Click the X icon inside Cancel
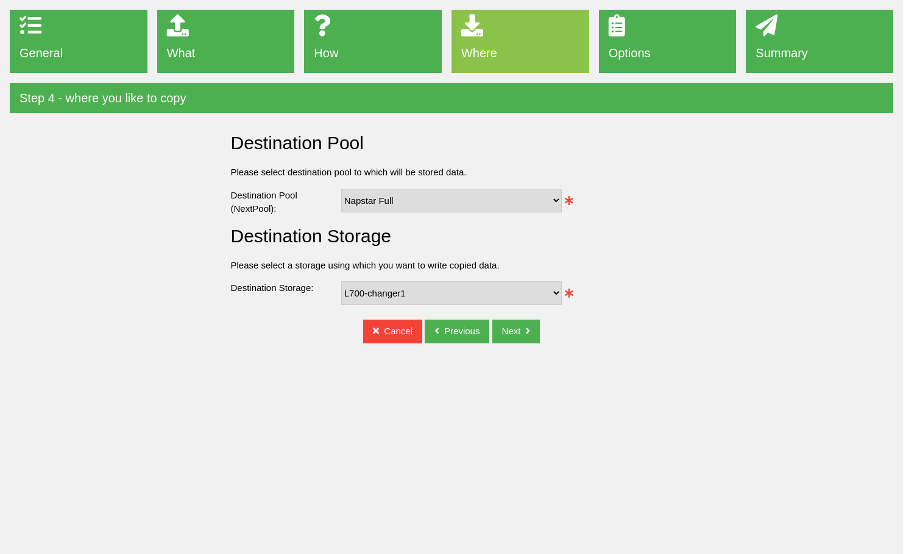The image size is (904, 554). [x=376, y=331]
